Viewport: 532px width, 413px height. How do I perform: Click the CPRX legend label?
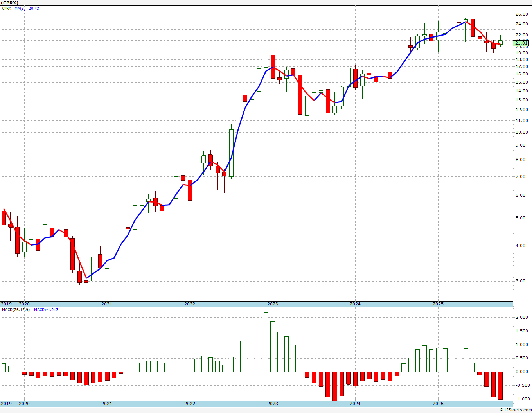[7, 9]
